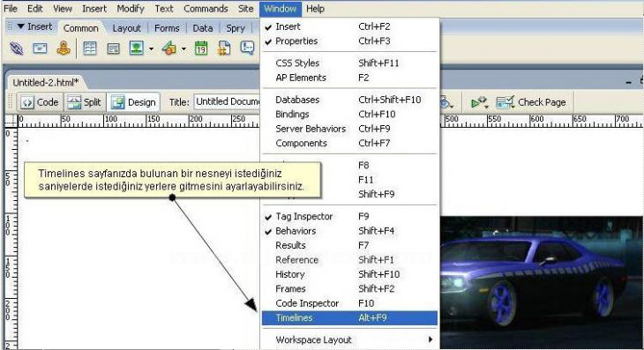Open the Commands menu
Image resolution: width=644 pixels, height=350 pixels.
click(x=206, y=9)
